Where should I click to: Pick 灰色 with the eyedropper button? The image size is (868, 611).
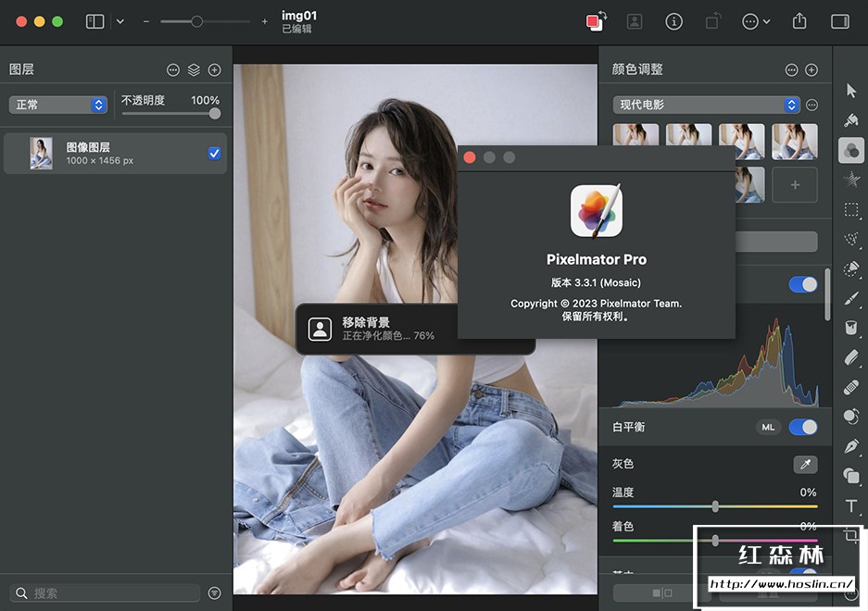click(805, 465)
